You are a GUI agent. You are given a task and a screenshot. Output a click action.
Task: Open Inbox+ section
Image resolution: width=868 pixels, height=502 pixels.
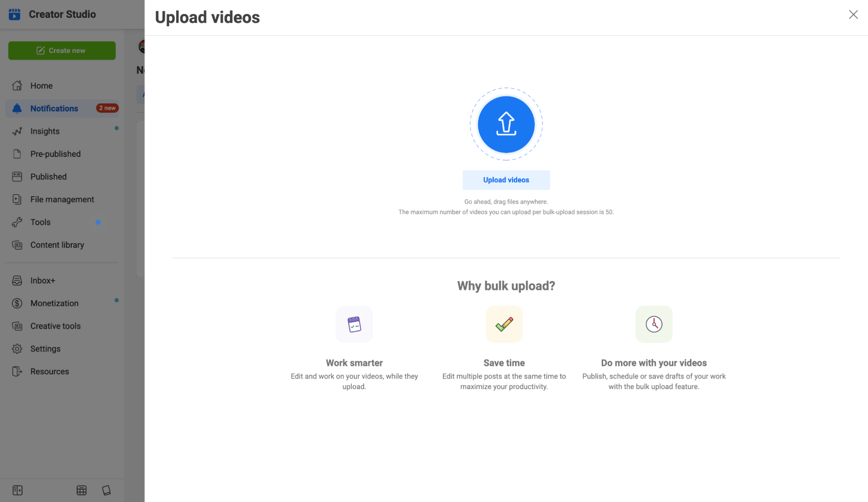(x=43, y=280)
